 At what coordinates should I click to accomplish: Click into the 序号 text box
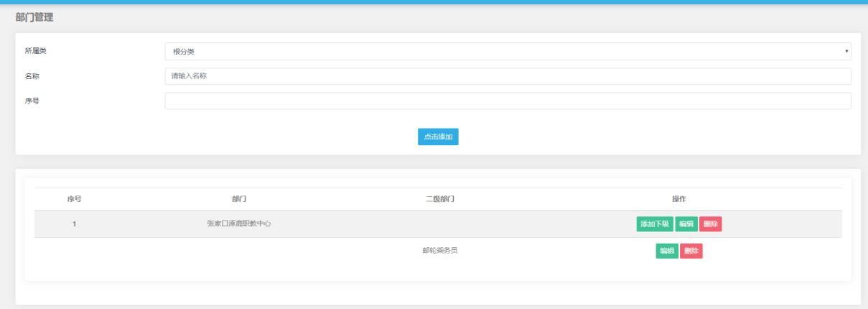508,101
